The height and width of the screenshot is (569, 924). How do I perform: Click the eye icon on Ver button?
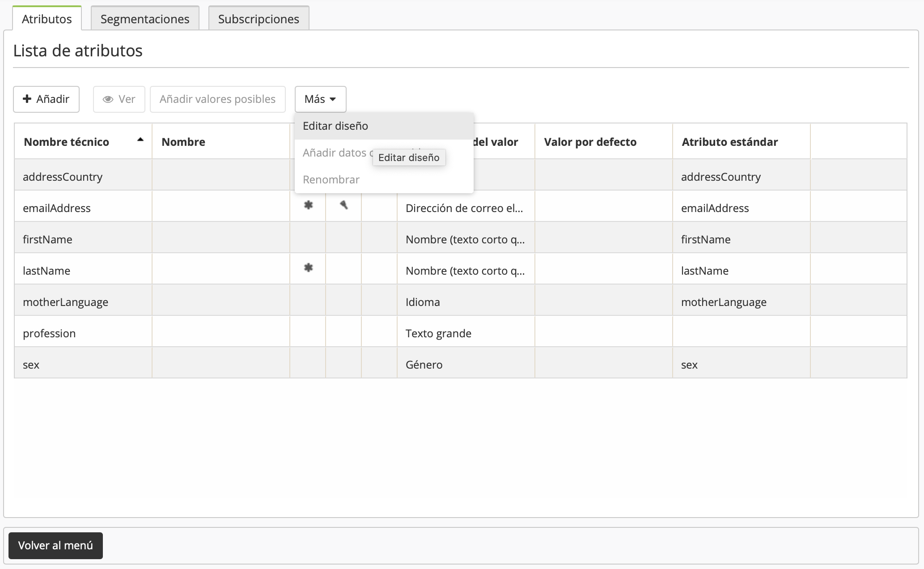pyautogui.click(x=108, y=99)
